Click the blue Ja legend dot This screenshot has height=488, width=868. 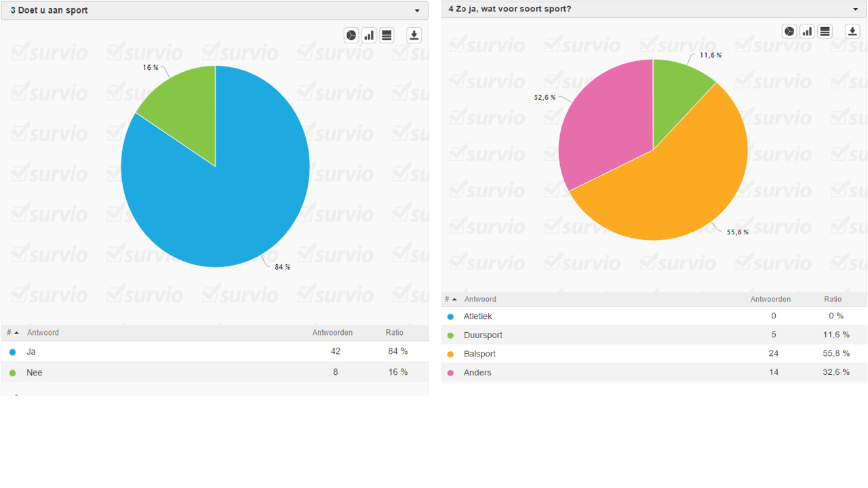[12, 352]
